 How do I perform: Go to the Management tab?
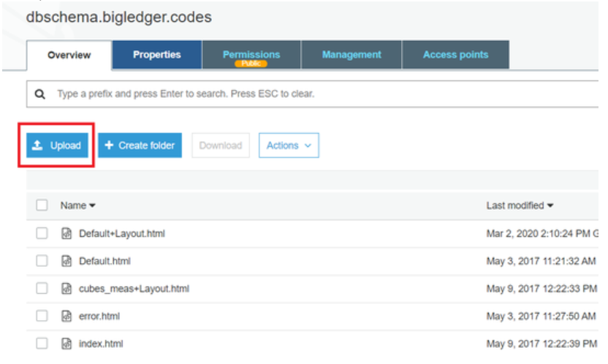pyautogui.click(x=351, y=55)
